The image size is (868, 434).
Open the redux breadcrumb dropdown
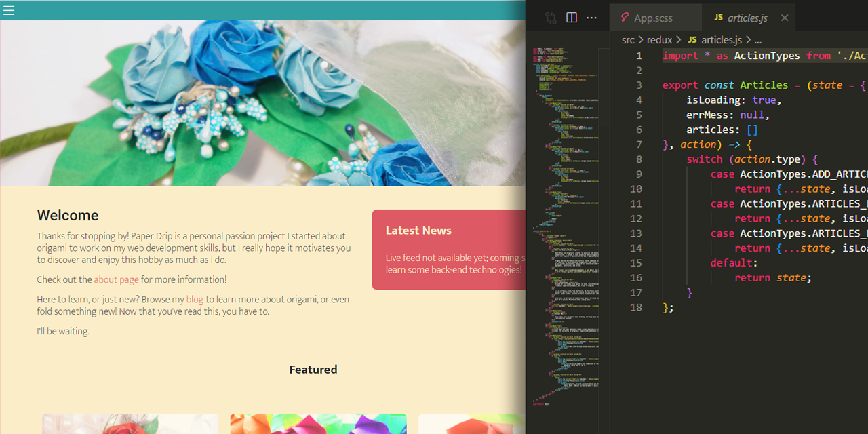tap(659, 40)
